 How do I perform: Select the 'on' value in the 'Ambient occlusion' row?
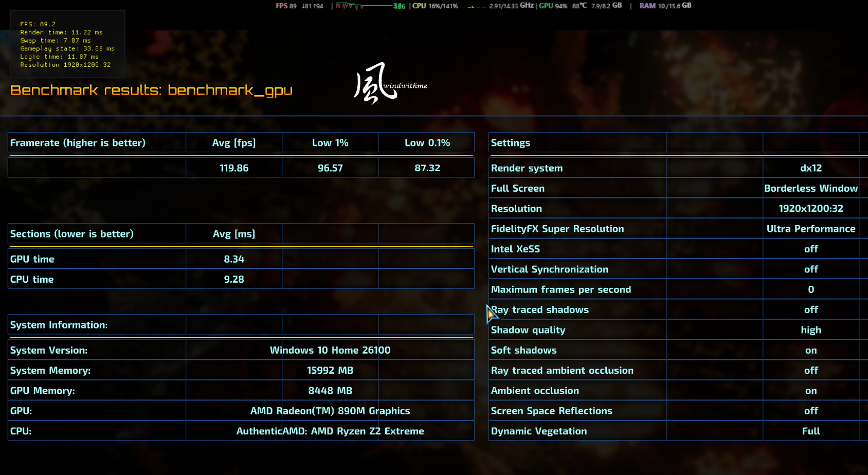pyautogui.click(x=811, y=391)
